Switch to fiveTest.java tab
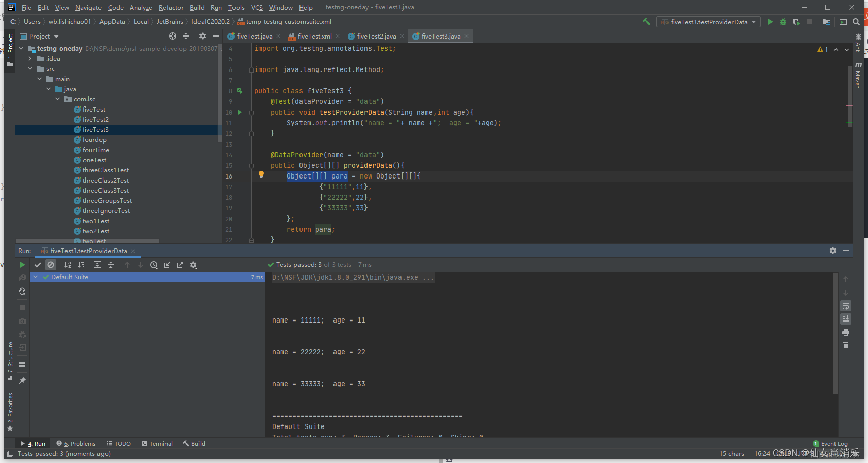This screenshot has height=463, width=868. 254,36
